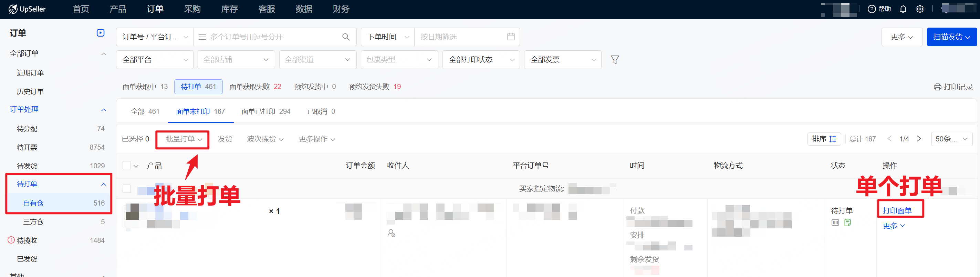Click the green note icon under 待打单 status
This screenshot has width=980, height=277.
click(x=847, y=222)
